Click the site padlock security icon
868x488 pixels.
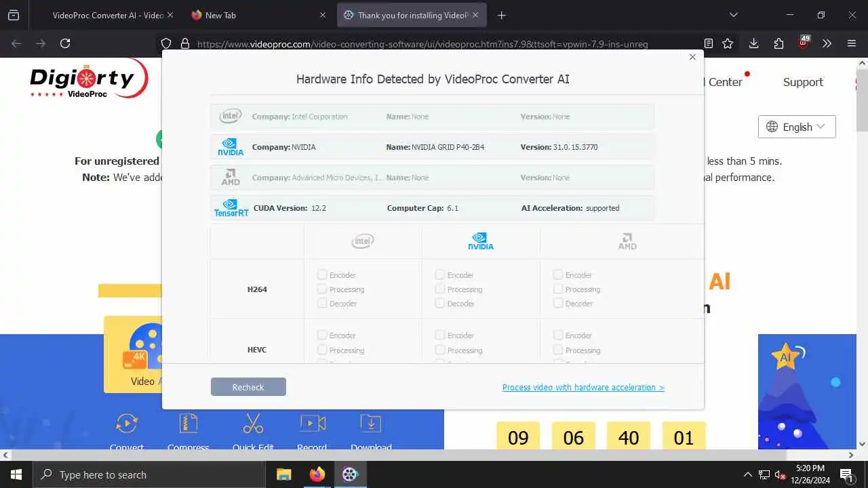click(x=185, y=43)
